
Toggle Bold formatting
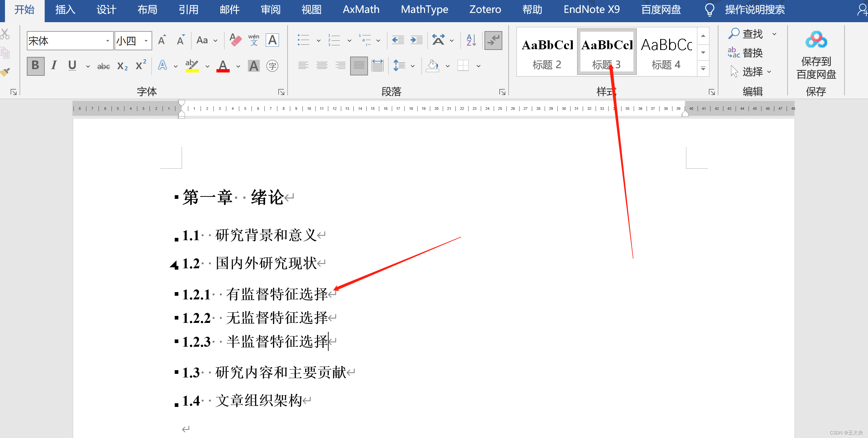(35, 66)
